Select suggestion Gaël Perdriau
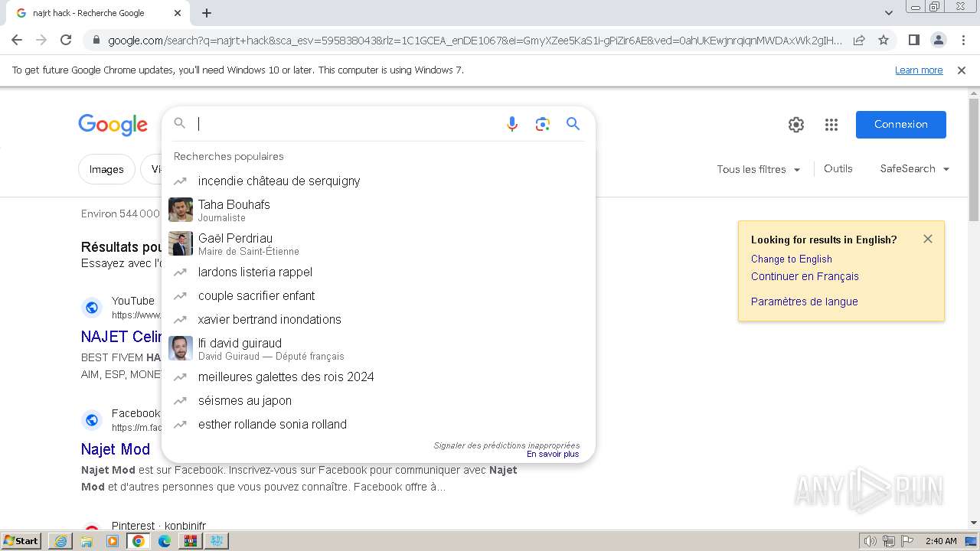The image size is (980, 551). coord(378,243)
